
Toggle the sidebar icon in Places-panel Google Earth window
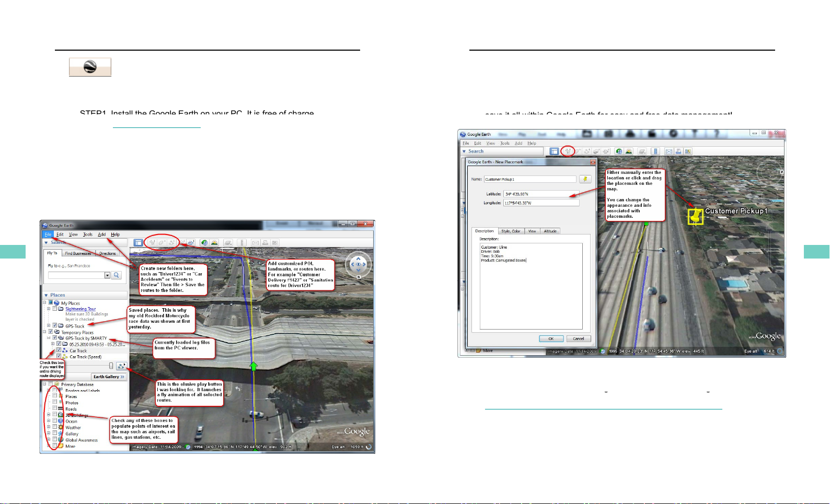pyautogui.click(x=138, y=242)
